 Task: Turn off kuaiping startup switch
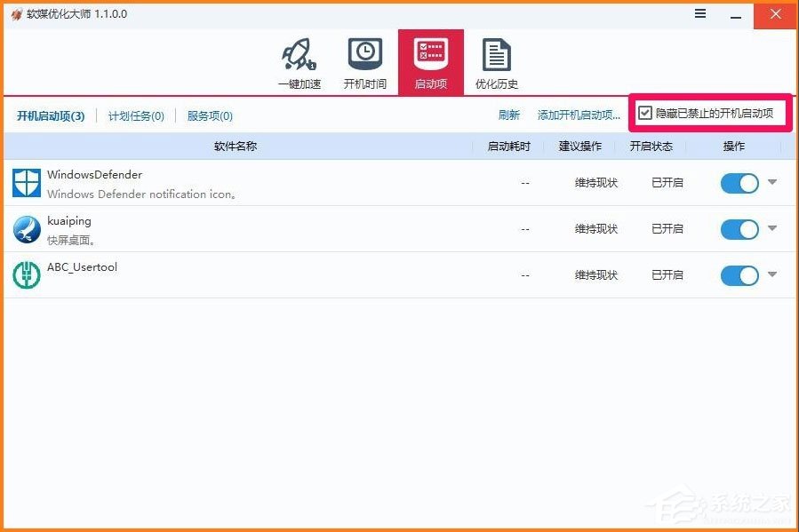pos(739,229)
